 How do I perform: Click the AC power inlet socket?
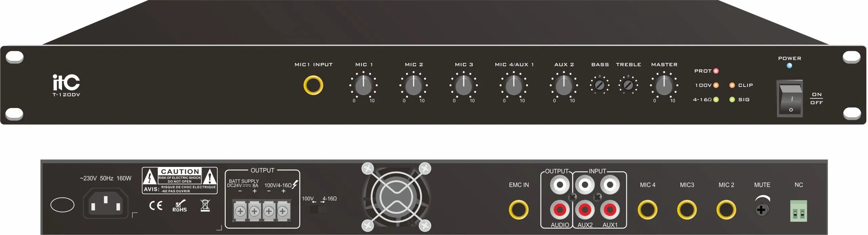click(x=105, y=204)
